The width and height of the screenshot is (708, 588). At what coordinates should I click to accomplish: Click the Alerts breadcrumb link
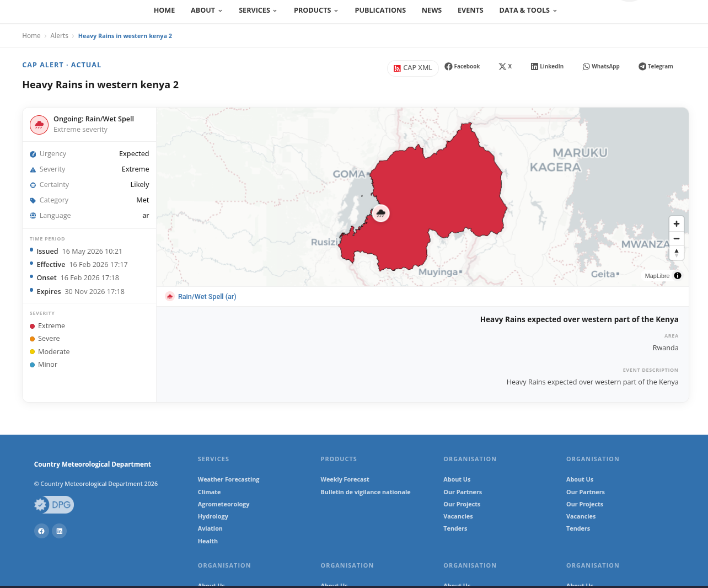coord(60,36)
